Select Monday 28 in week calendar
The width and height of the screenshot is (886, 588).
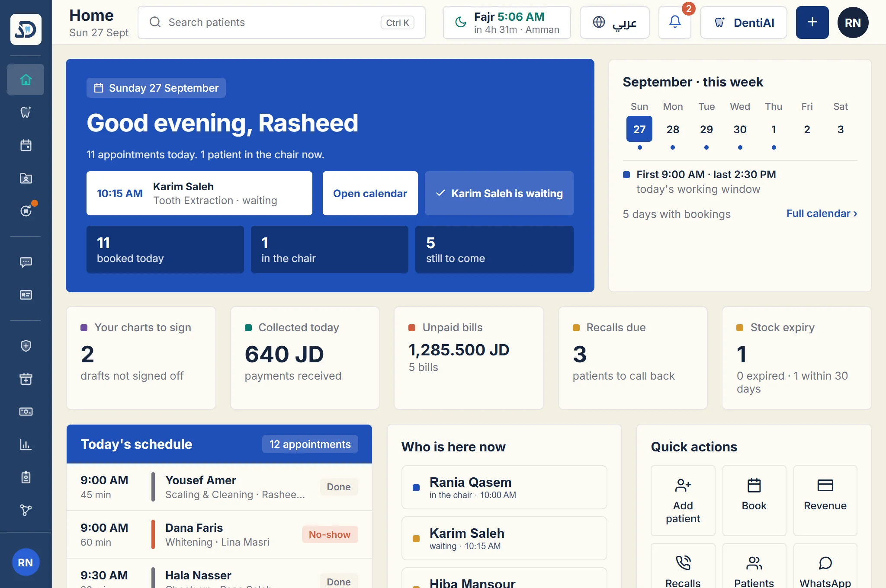pyautogui.click(x=673, y=129)
